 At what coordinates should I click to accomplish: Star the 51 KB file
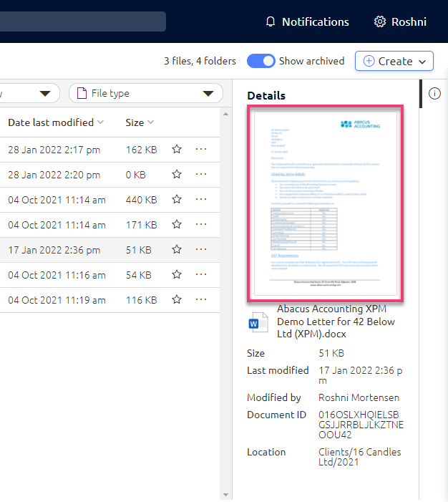[177, 250]
